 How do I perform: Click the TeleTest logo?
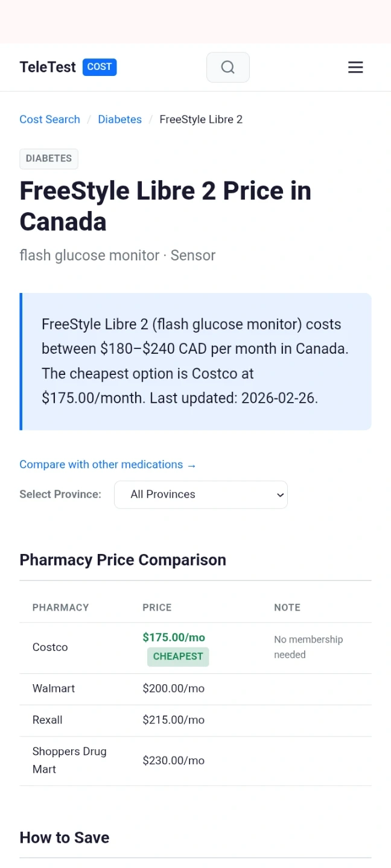pos(48,67)
